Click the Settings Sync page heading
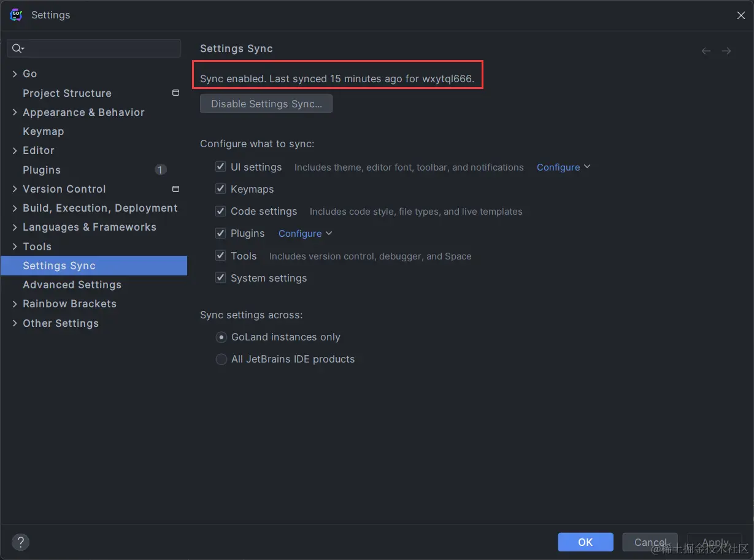The width and height of the screenshot is (754, 560). [x=236, y=48]
